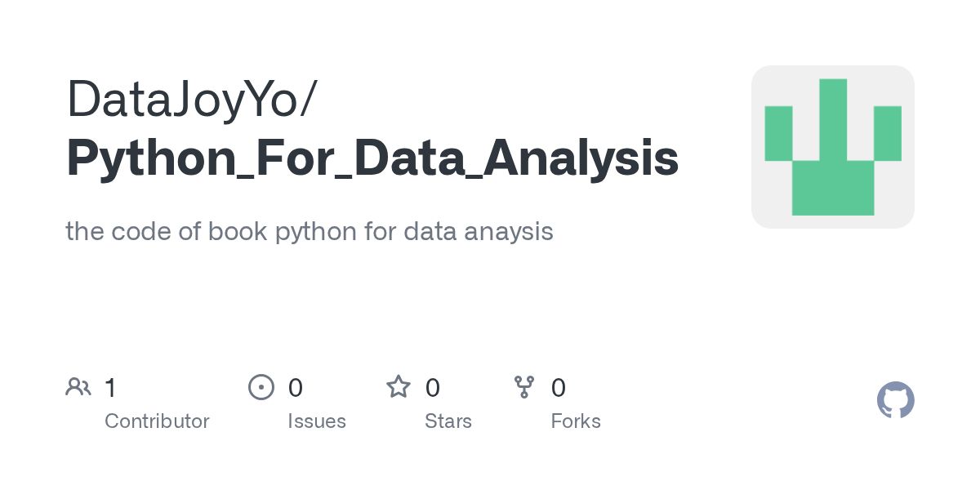Click the Issues circle-dot icon
The width and height of the screenshot is (980, 490).
tap(261, 386)
